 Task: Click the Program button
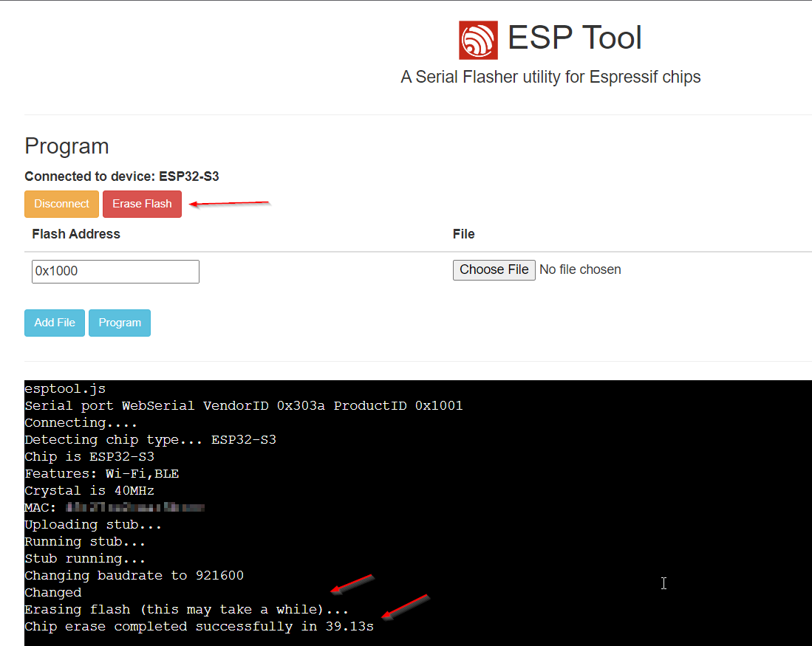[120, 323]
